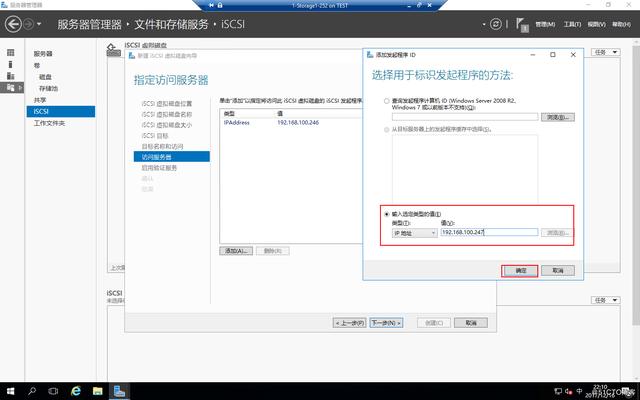Viewport: 640px width, 400px height.
Task: Select the All Servers icon in left rail
Action: tap(11, 76)
